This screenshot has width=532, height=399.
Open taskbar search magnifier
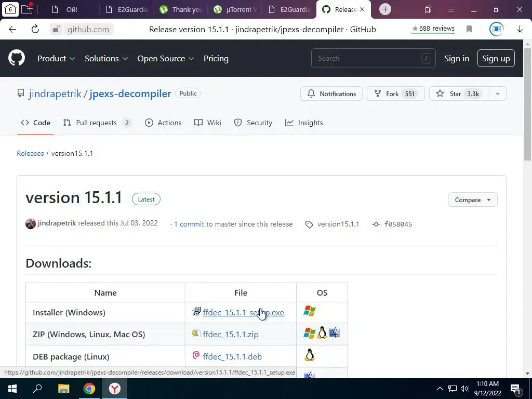point(37,389)
